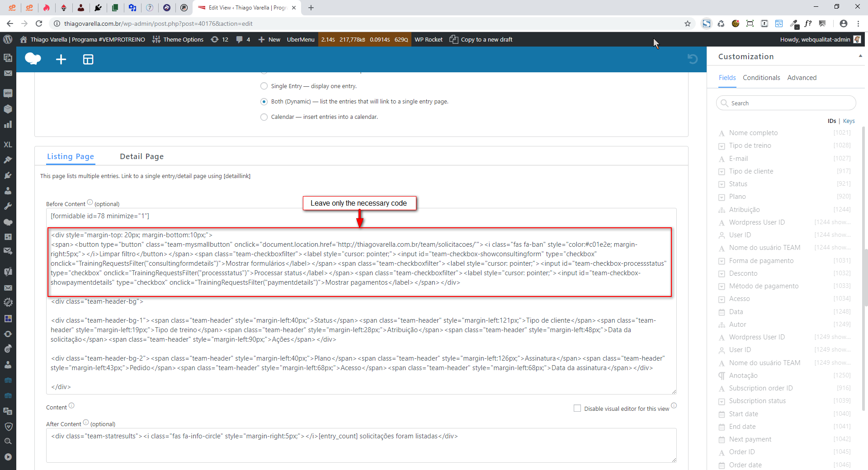Screen dimensions: 868x470
Task: Open the WooCommerce menu in the sidebar
Action: tap(8, 93)
